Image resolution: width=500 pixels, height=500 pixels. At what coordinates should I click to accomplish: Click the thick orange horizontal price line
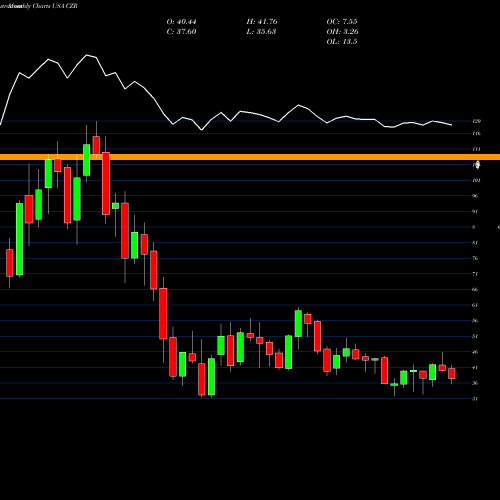pos(250,157)
